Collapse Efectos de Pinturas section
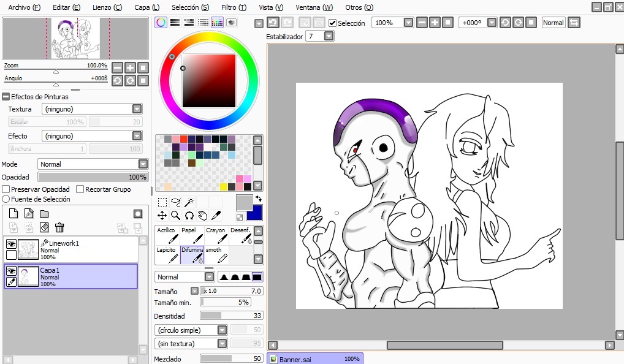624x364 pixels. [x=6, y=97]
